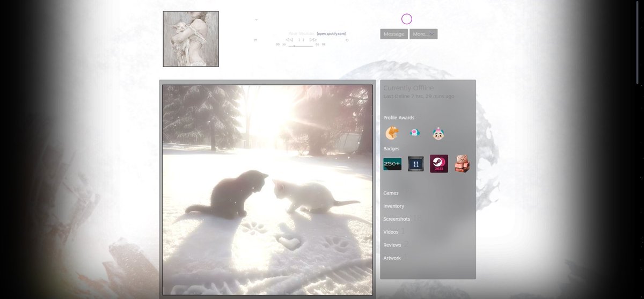Go to the Games list
The image size is (644, 299).
pos(391,193)
